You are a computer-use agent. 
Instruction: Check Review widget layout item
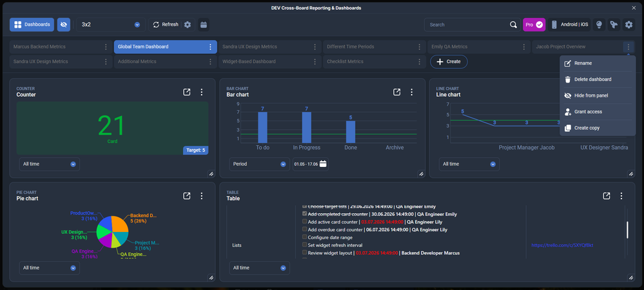(x=304, y=253)
